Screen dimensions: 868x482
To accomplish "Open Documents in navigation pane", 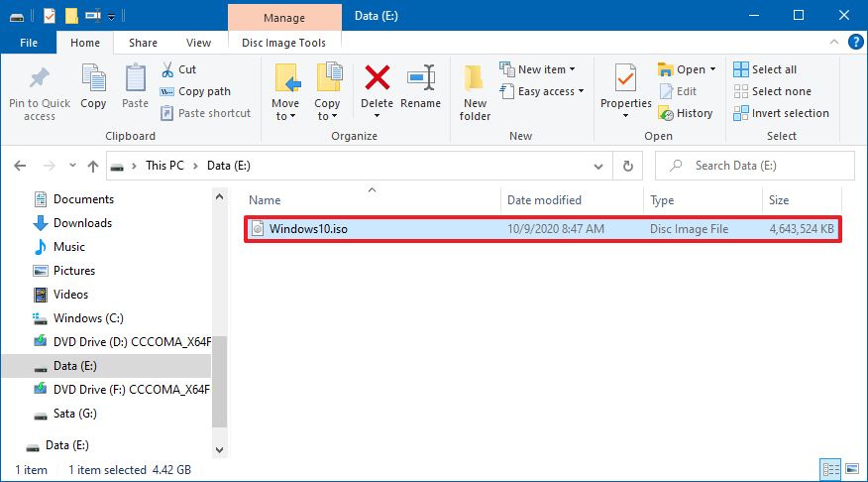I will [x=73, y=199].
